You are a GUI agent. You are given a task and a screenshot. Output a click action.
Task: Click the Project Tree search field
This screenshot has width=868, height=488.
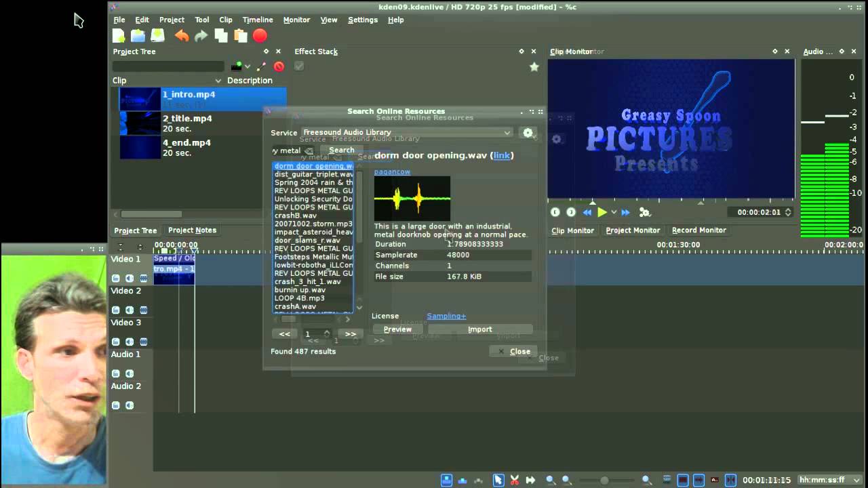click(168, 66)
